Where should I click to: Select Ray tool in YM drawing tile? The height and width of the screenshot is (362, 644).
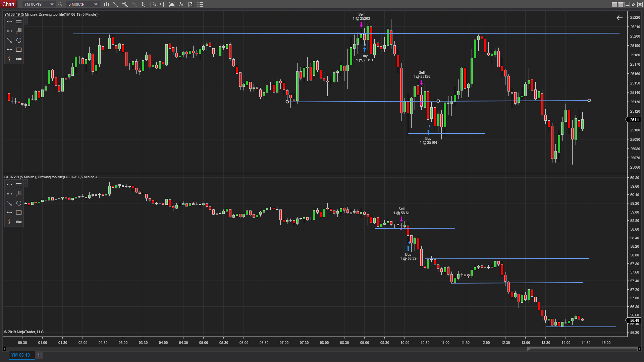click(x=9, y=31)
